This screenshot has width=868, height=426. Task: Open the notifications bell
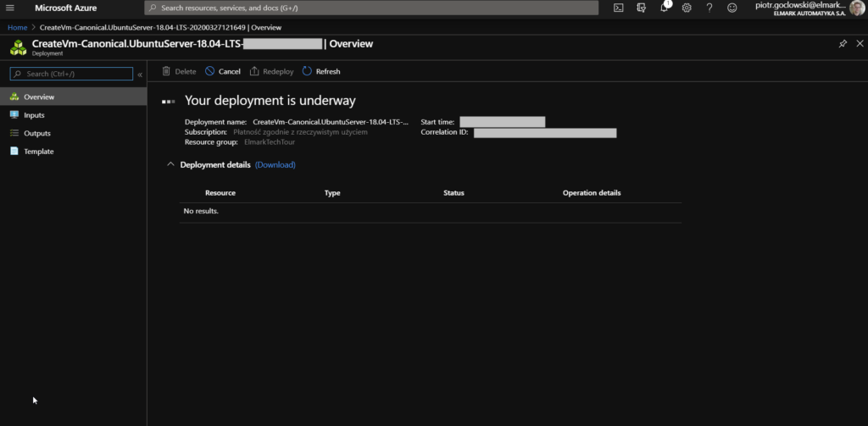click(x=665, y=8)
